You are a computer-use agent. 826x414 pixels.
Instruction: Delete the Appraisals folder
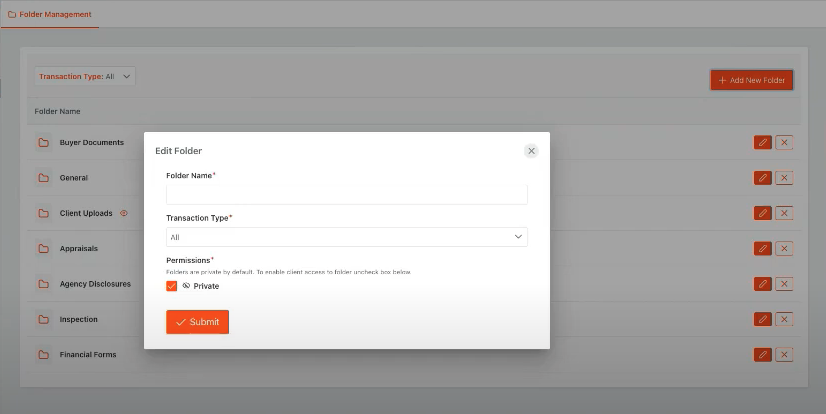(x=784, y=249)
